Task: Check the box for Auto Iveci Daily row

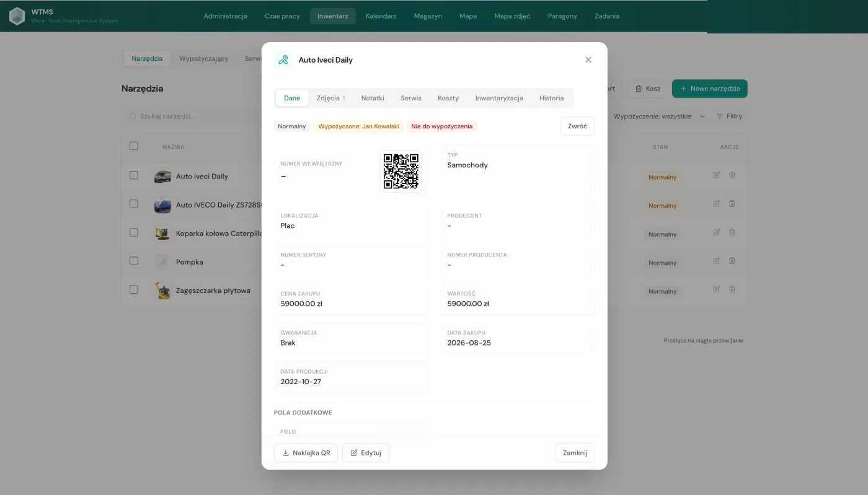Action: [134, 175]
